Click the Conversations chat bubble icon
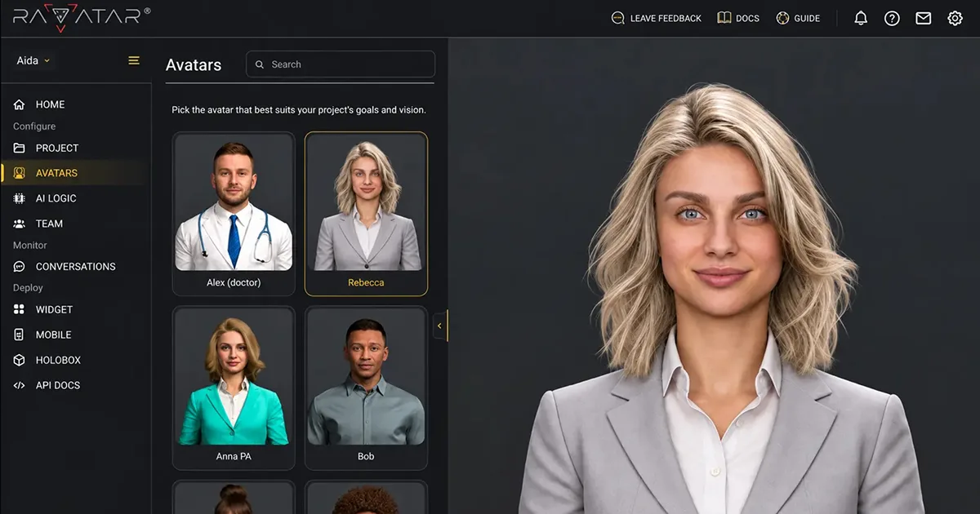 [20, 267]
